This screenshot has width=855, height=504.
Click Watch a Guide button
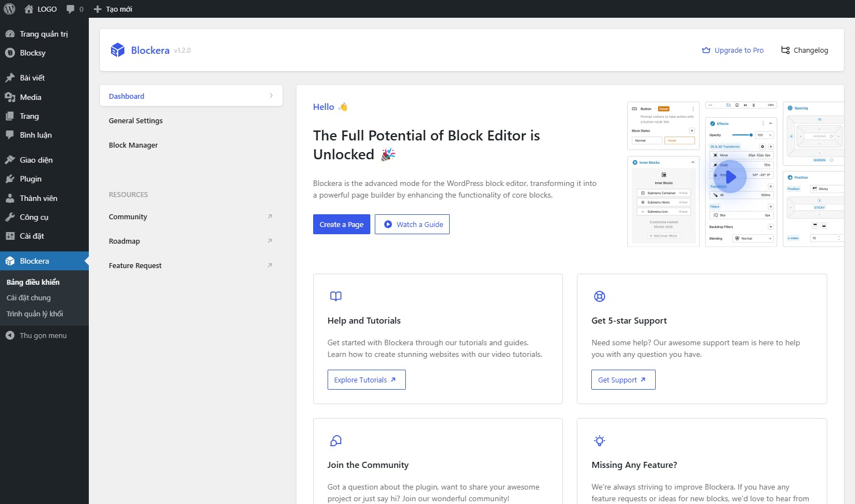[412, 224]
